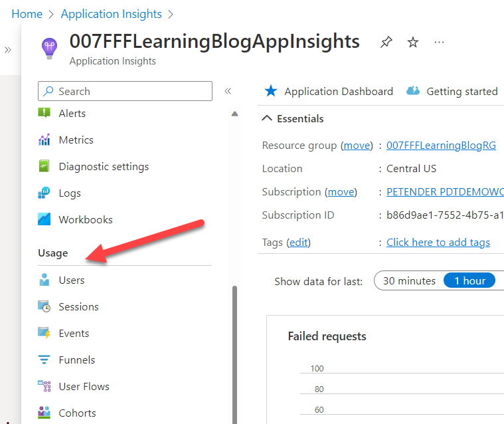Image resolution: width=504 pixels, height=424 pixels.
Task: Click the Workbooks icon
Action: point(44,220)
